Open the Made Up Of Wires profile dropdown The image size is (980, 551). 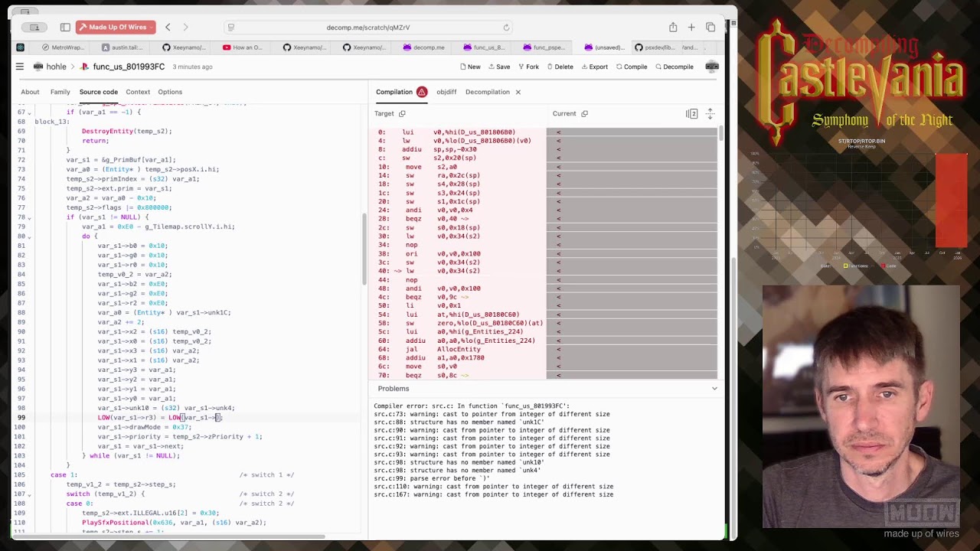[x=116, y=28]
